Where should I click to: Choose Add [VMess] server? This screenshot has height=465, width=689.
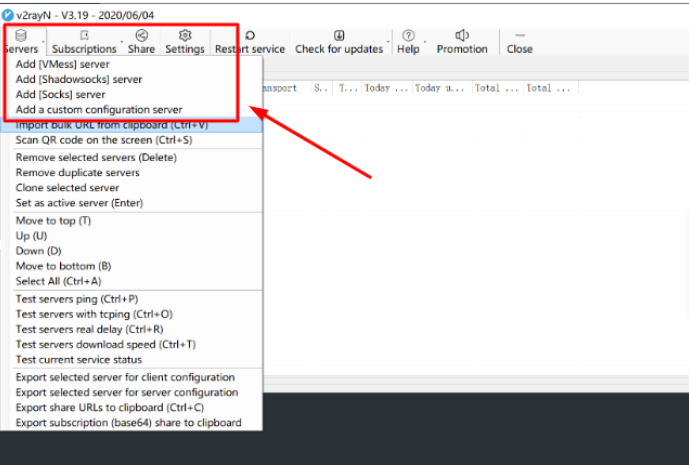coord(132,64)
